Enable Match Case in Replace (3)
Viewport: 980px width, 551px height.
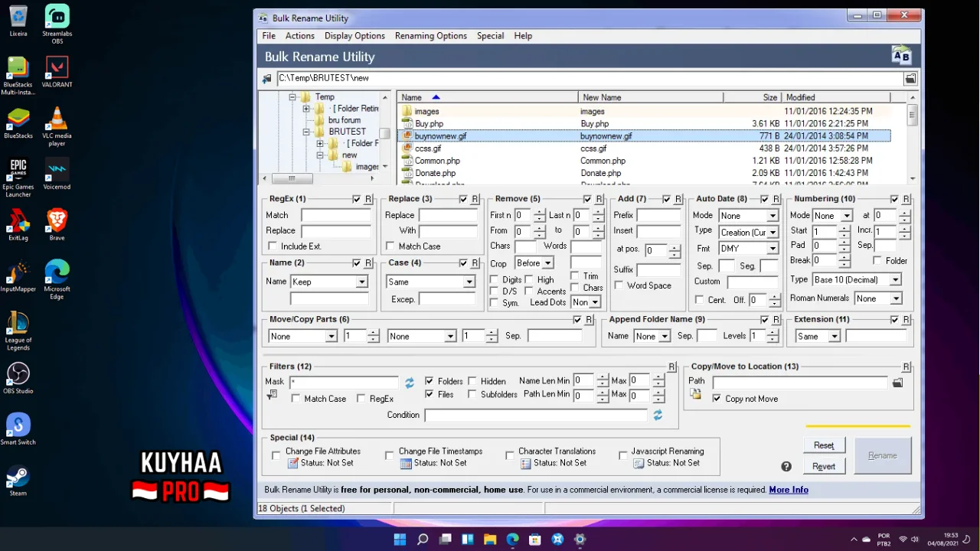pyautogui.click(x=390, y=246)
